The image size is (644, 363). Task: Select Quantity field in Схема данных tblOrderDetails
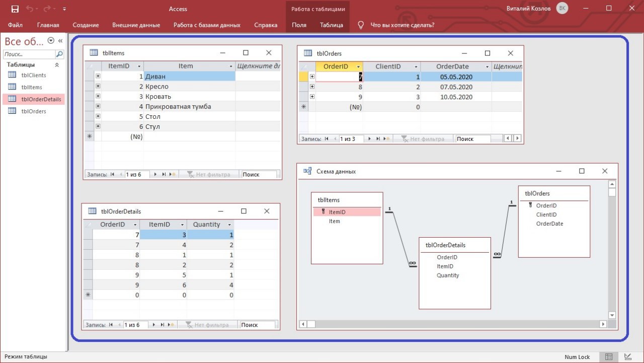tap(448, 275)
